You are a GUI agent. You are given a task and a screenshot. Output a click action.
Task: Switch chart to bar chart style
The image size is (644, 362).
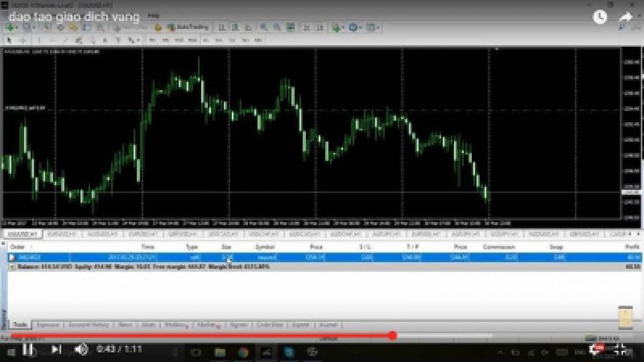[x=222, y=27]
